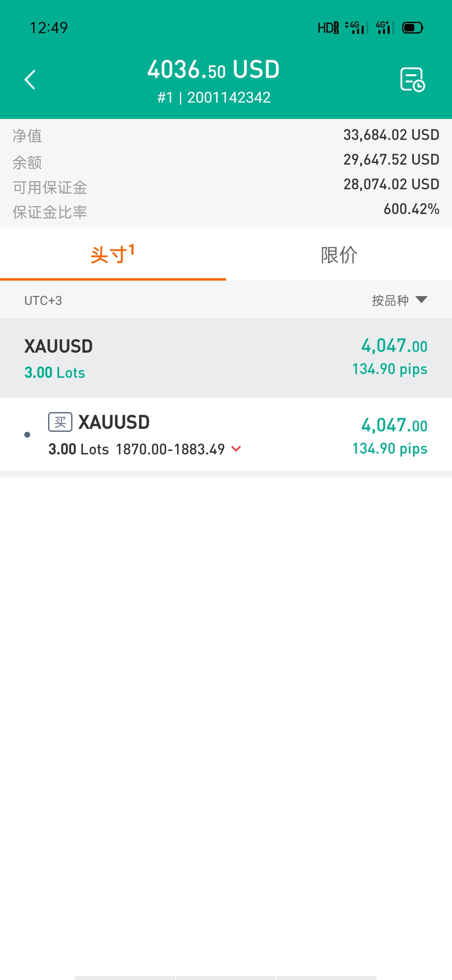The width and height of the screenshot is (452, 980).
Task: Tap the buy (买) badge icon
Action: coord(60,422)
